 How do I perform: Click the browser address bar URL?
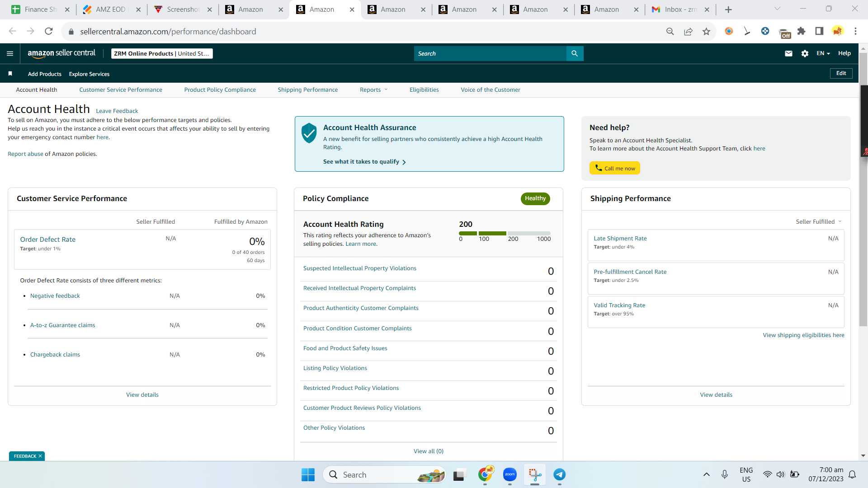(168, 31)
